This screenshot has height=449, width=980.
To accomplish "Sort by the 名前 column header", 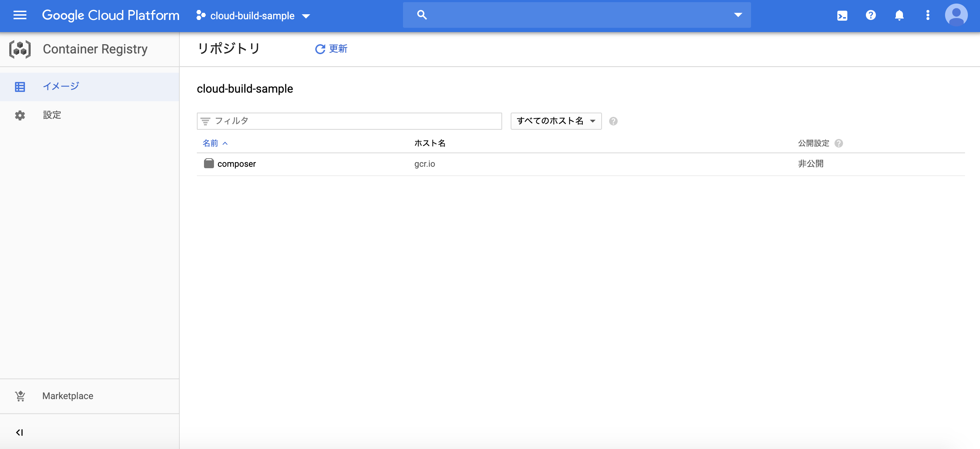I will tap(215, 143).
